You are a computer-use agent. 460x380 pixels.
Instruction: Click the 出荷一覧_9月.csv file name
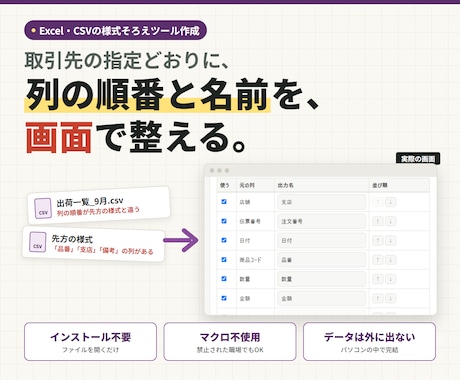tap(90, 202)
